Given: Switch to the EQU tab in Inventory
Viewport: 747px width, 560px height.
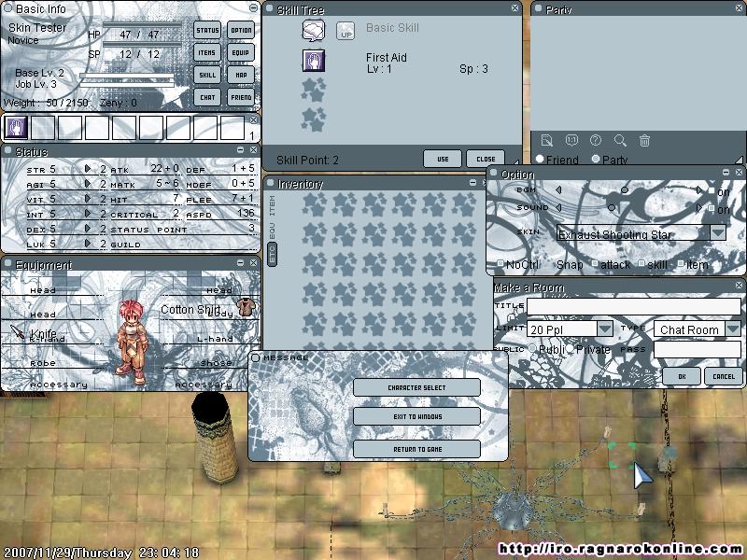Looking at the screenshot, I should [272, 231].
